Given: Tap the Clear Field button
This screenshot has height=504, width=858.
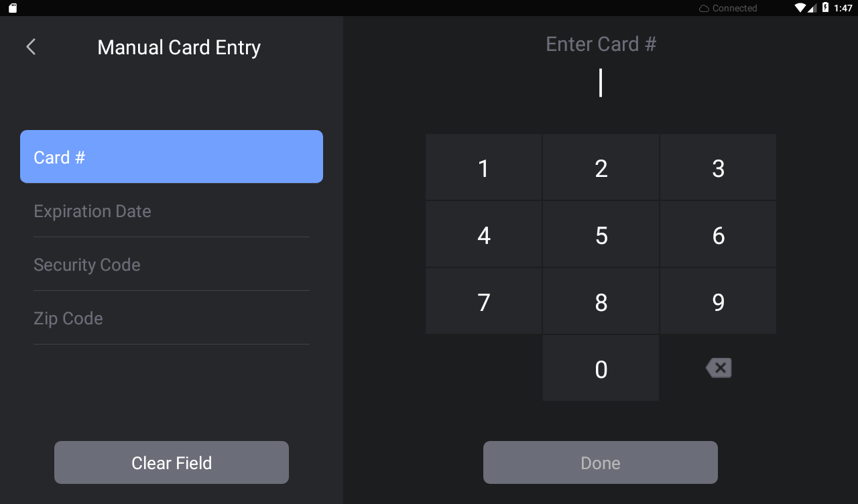Looking at the screenshot, I should (x=171, y=462).
